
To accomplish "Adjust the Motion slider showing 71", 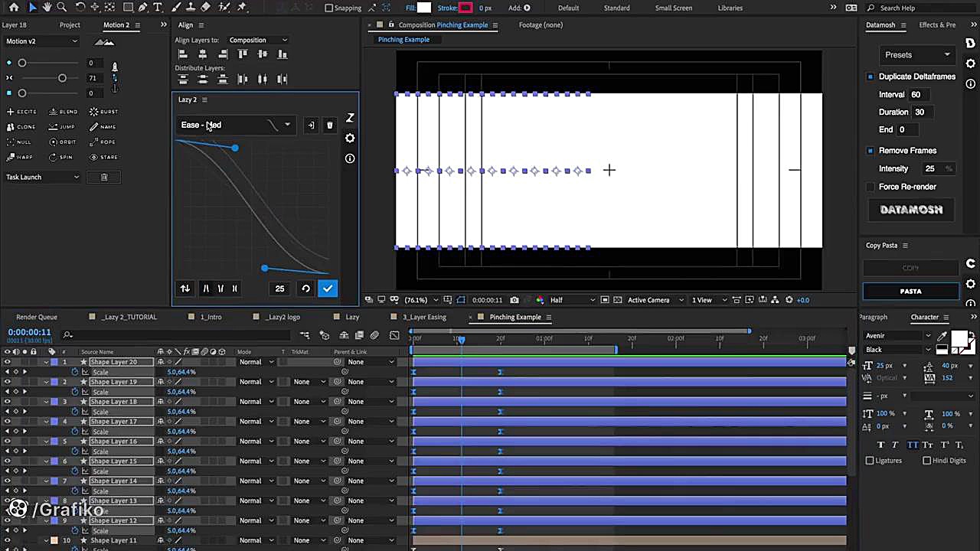I will tap(62, 78).
